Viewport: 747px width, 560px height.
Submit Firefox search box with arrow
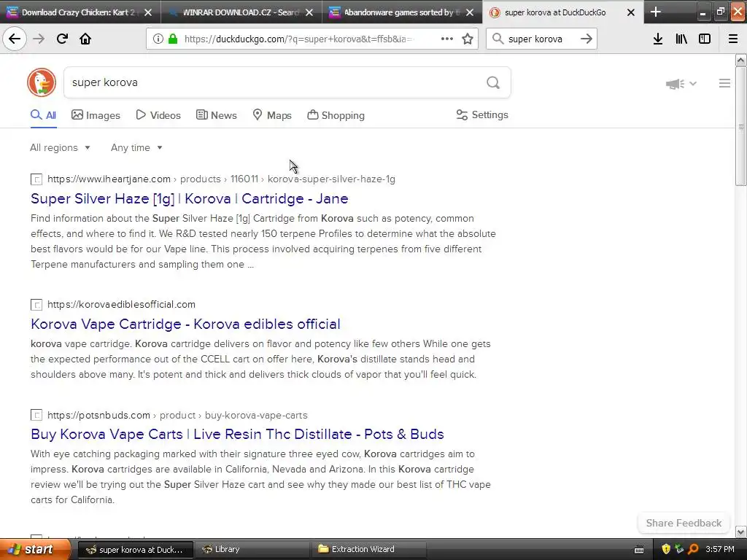click(587, 39)
